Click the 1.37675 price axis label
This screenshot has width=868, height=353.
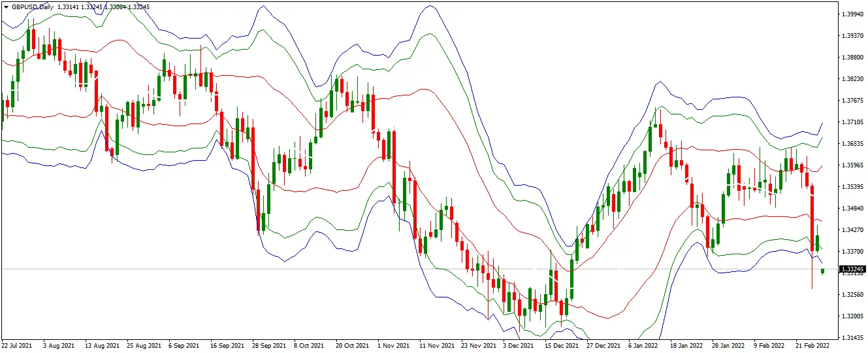pos(854,101)
